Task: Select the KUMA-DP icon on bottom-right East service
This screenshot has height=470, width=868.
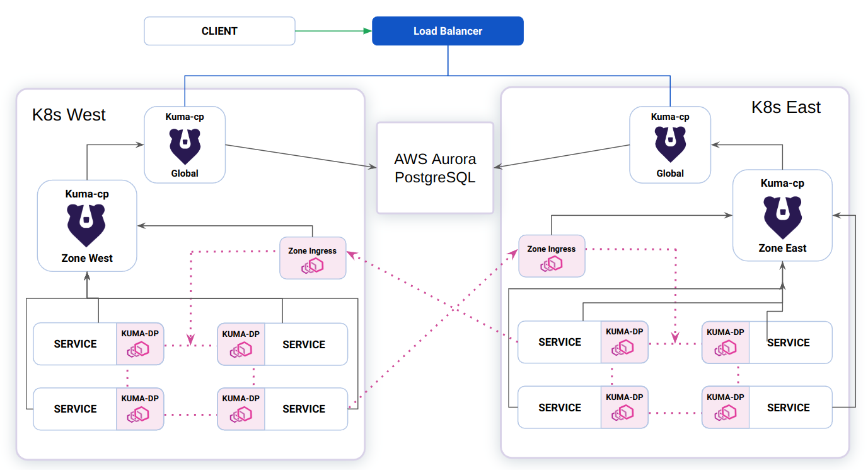Action: click(725, 413)
